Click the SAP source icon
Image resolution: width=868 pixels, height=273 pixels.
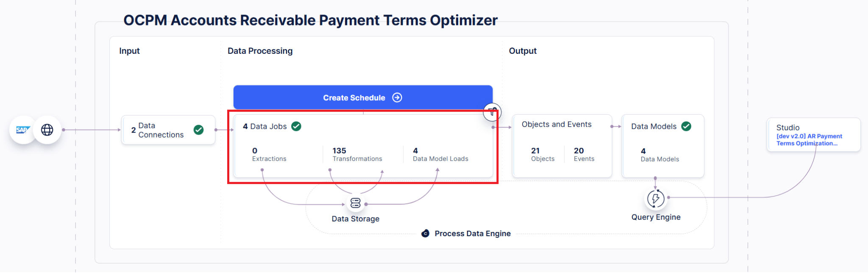(23, 130)
